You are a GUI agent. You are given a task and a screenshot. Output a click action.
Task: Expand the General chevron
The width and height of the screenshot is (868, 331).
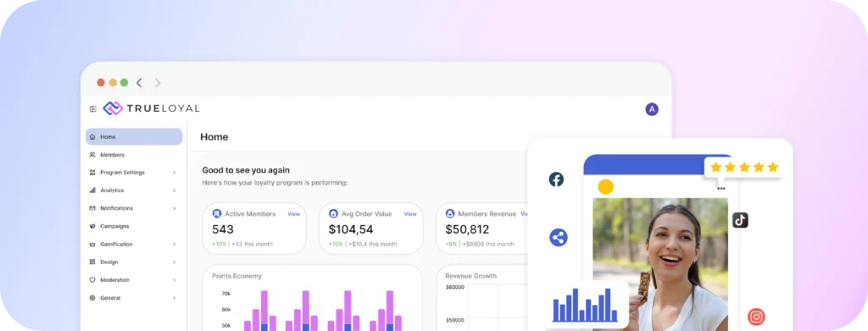tap(175, 298)
